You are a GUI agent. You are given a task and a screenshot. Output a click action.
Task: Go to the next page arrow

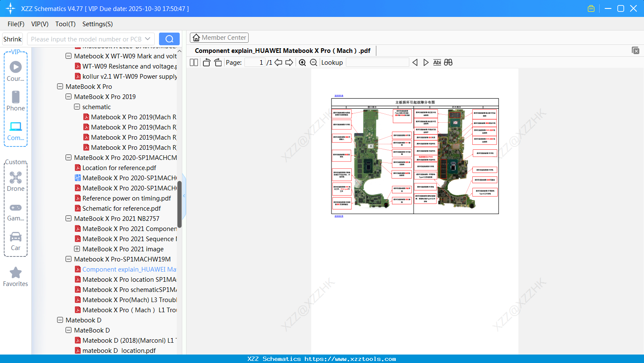click(289, 62)
